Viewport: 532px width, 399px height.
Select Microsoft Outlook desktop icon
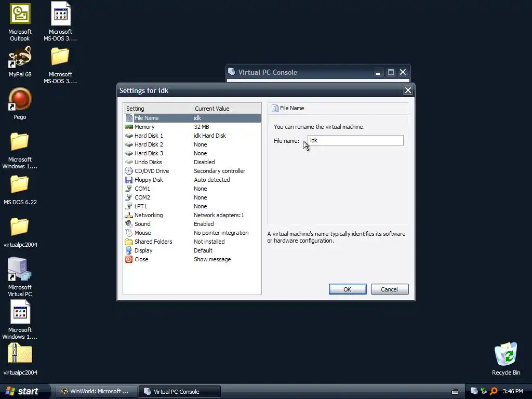[20, 14]
